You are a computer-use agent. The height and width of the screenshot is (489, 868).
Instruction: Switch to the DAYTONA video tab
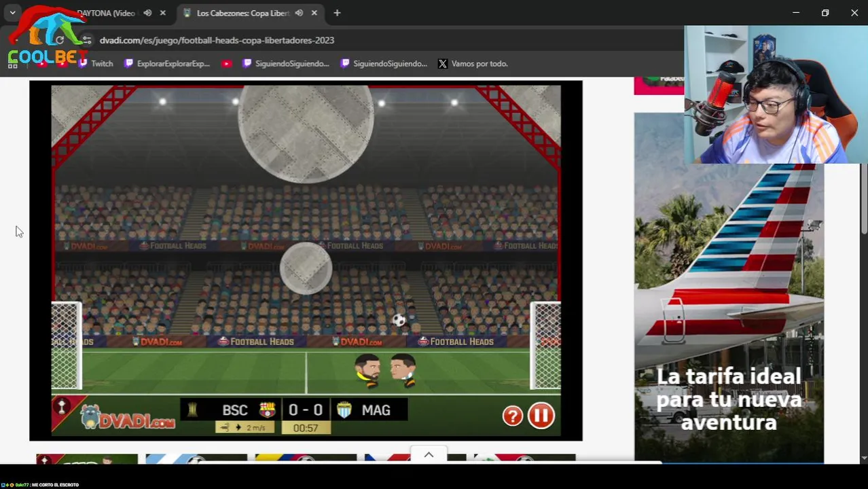[x=105, y=13]
